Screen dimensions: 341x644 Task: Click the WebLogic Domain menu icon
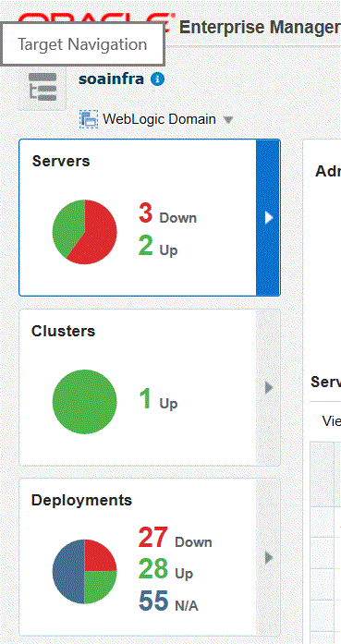point(89,119)
